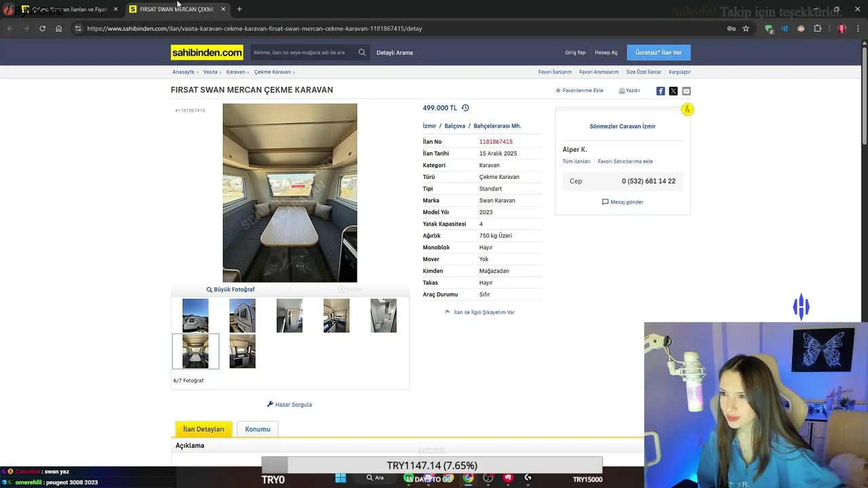Click Hesap Aç to create an account
Screen dimensions: 868x488
coord(606,52)
